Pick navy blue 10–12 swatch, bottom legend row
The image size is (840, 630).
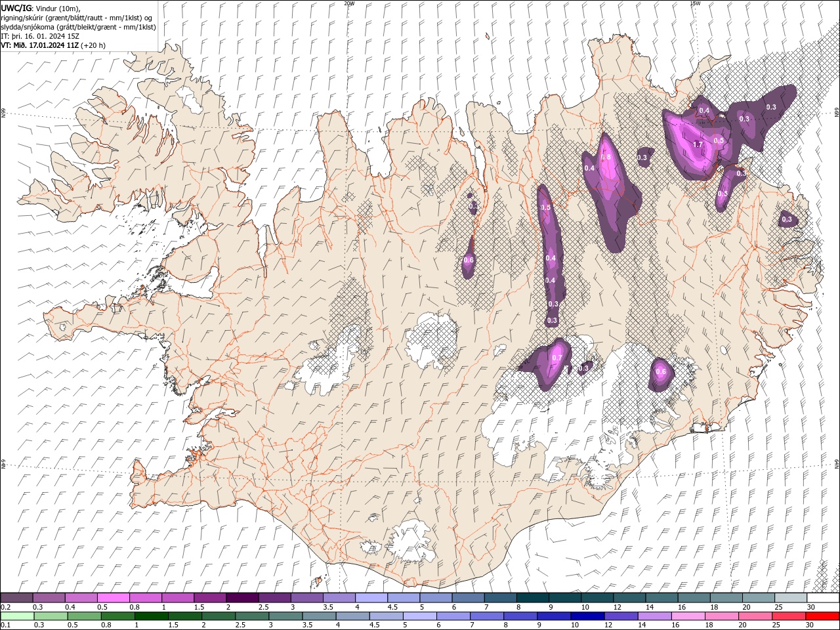pos(587,616)
